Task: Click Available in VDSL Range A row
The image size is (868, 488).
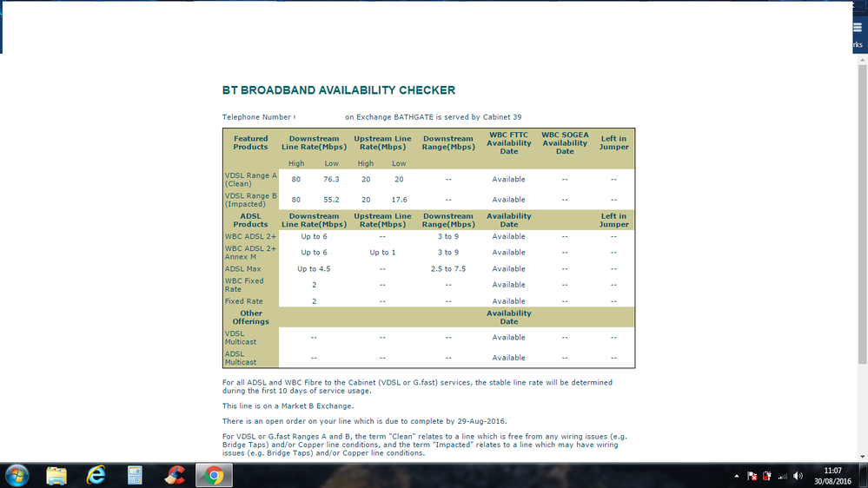Action: click(x=509, y=179)
